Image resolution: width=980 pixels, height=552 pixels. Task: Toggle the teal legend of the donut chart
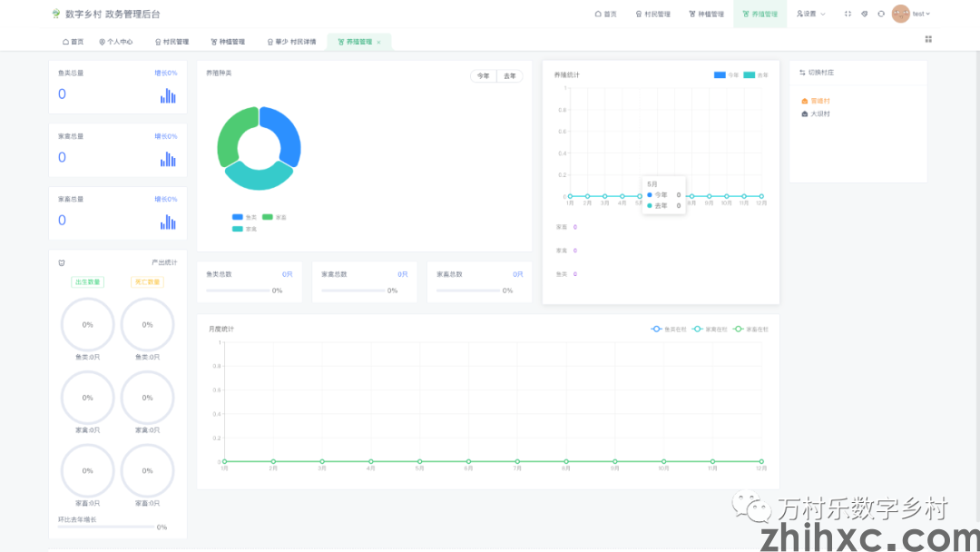click(x=244, y=229)
